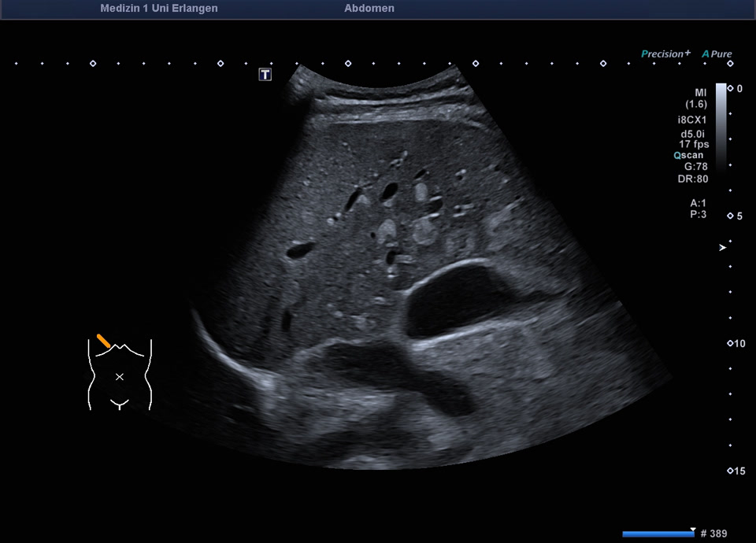756x543 pixels.
Task: Click the blue cine loop progress bar
Action: 658,534
